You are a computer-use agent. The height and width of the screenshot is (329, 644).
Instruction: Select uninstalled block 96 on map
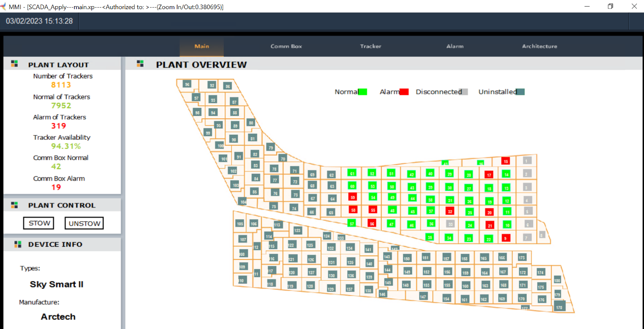click(x=187, y=84)
